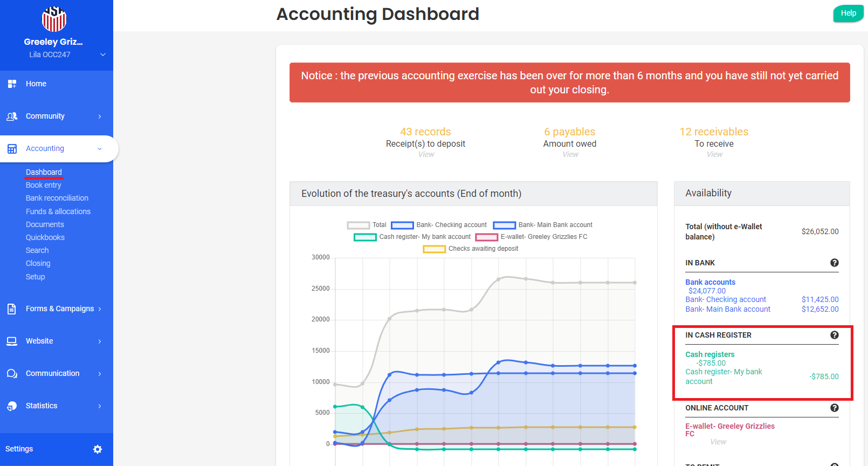This screenshot has width=868, height=466.
Task: Click the Community people icon
Action: (x=12, y=116)
